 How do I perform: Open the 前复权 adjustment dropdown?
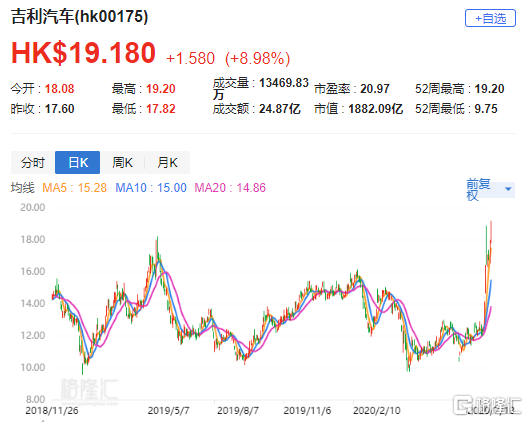(490, 189)
